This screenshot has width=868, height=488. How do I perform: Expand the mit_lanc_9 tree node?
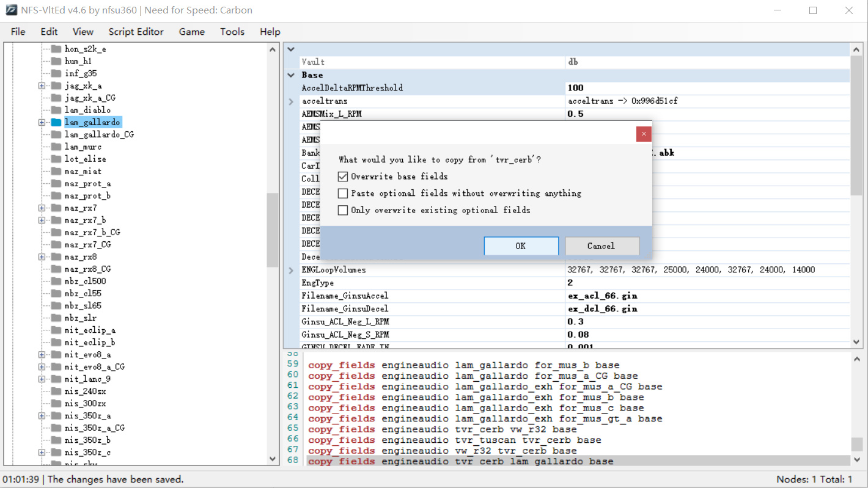(x=42, y=379)
